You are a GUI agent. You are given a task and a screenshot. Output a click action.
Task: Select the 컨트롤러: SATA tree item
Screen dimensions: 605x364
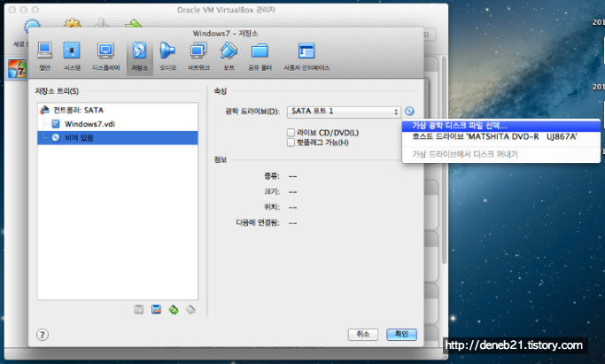(117, 111)
